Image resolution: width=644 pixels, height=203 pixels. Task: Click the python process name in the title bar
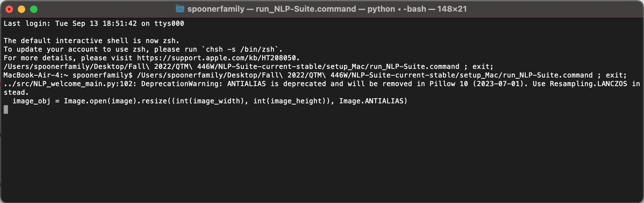pyautogui.click(x=380, y=9)
